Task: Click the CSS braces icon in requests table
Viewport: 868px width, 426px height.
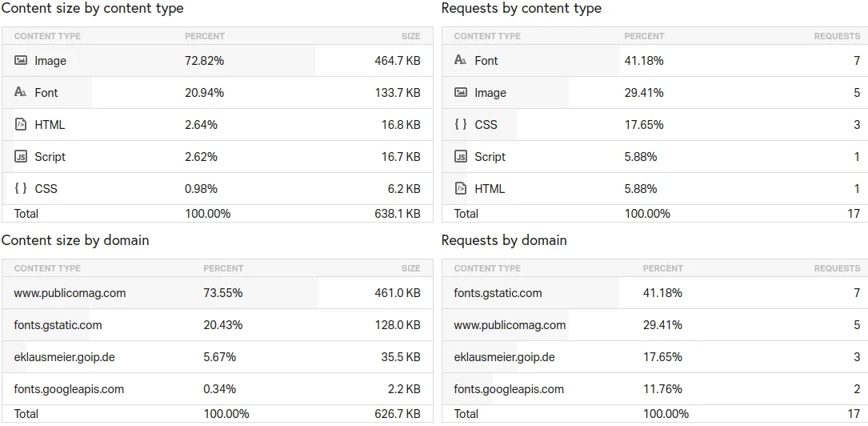Action: click(x=461, y=125)
